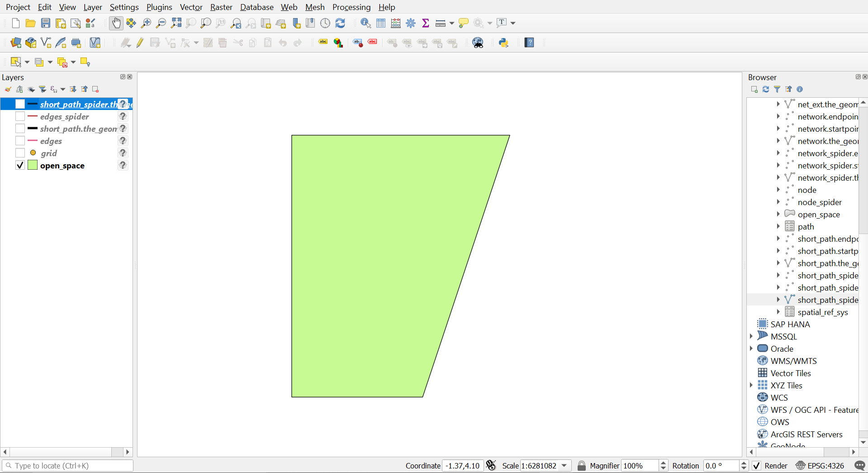868x473 pixels.
Task: Show the short_path.the_geom layer
Action: [20, 129]
